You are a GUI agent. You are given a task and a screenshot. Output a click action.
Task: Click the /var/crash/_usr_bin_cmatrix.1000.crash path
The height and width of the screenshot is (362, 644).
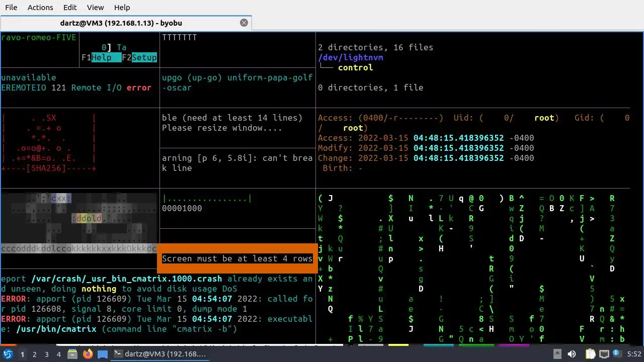(127, 279)
